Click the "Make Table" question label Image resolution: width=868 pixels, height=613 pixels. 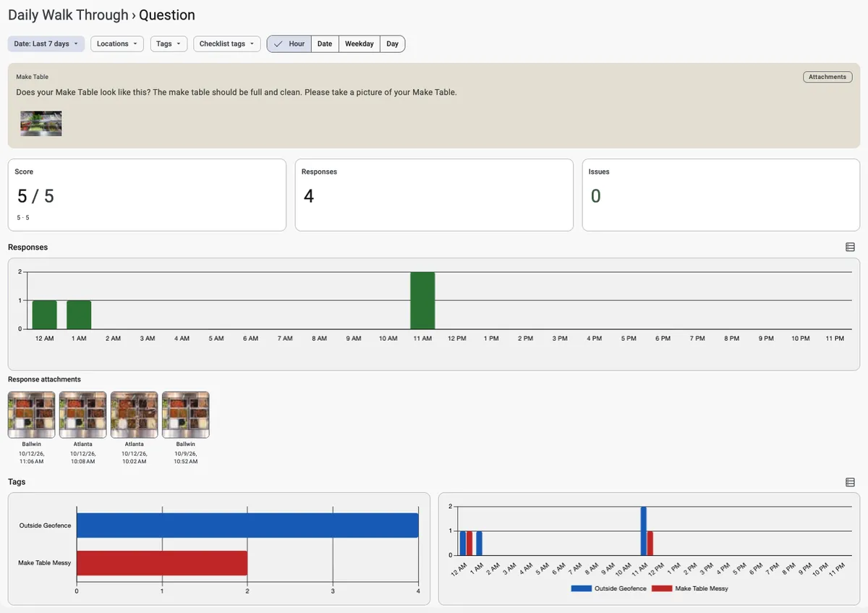33,77
